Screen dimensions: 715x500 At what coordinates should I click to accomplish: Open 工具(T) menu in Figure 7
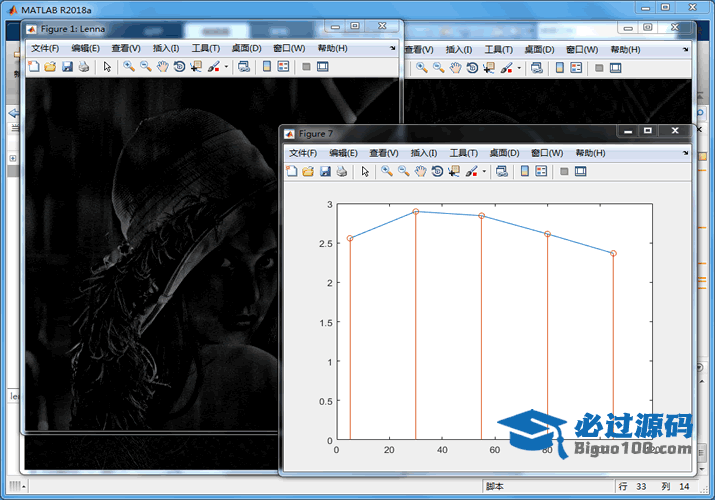tap(464, 153)
